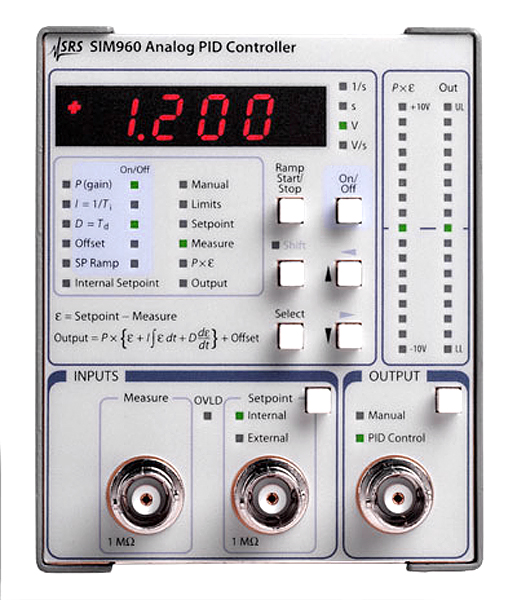Tap the OVLD overload indicator LED
The image size is (517, 600).
[x=208, y=416]
